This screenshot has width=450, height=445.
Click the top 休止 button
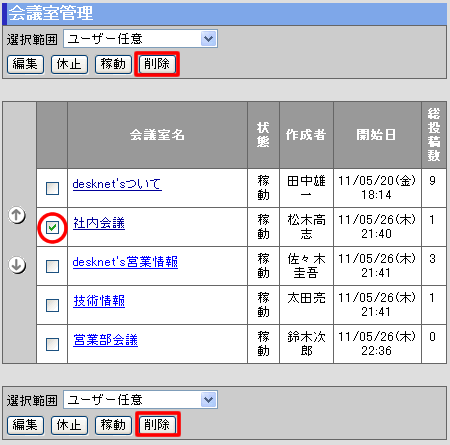[69, 64]
